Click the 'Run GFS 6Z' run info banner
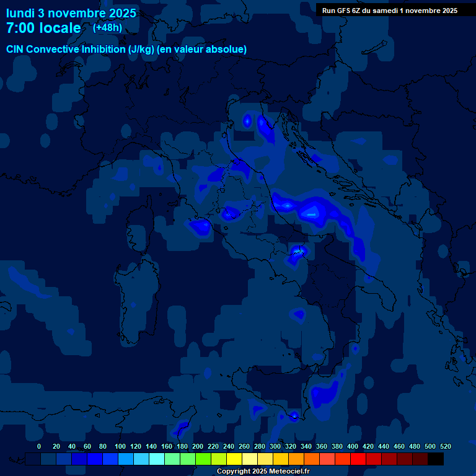Image resolution: width=476 pixels, height=476 pixels. tap(389, 10)
